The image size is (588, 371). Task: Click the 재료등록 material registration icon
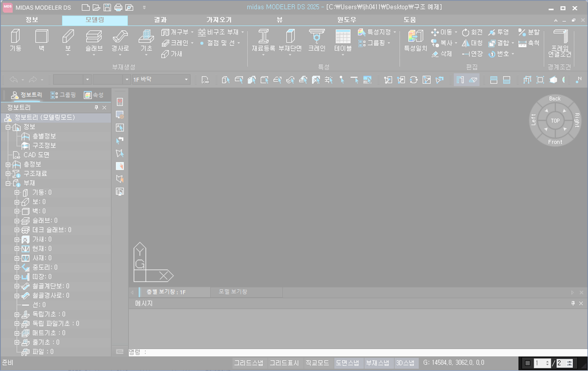click(x=263, y=40)
